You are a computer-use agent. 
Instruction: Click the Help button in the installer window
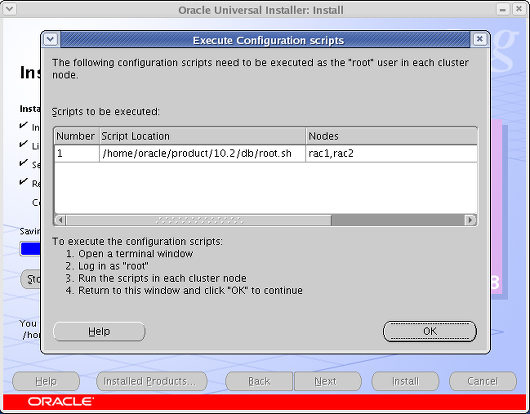(46, 381)
